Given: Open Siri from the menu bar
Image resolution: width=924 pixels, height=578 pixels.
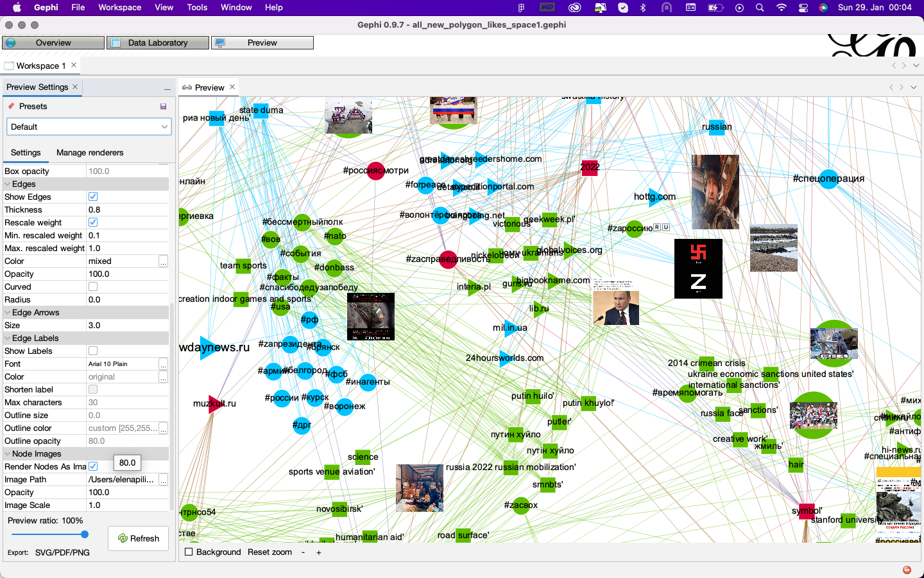Looking at the screenshot, I should [823, 8].
